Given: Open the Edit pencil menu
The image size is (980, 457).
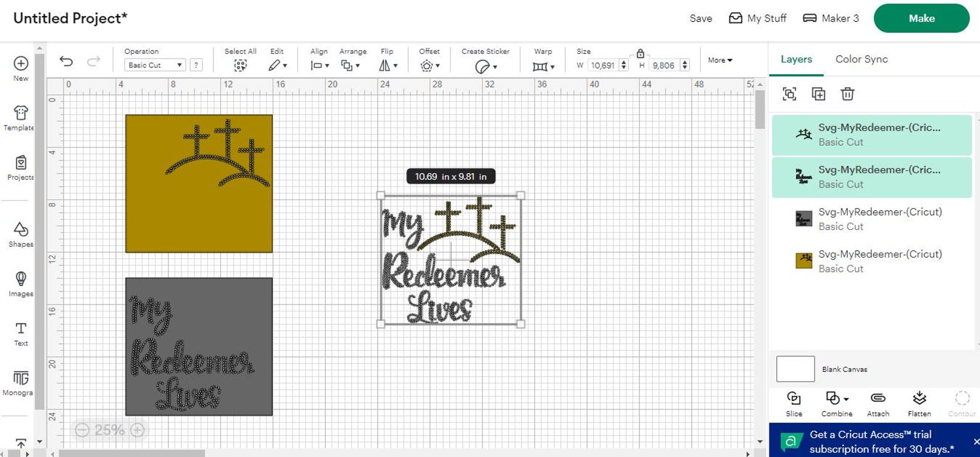Looking at the screenshot, I should pyautogui.click(x=277, y=65).
